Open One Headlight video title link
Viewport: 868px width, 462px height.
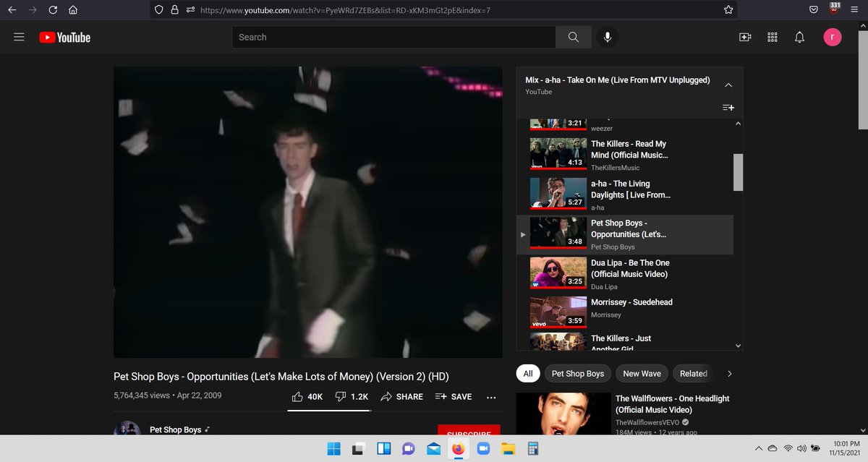click(x=672, y=404)
